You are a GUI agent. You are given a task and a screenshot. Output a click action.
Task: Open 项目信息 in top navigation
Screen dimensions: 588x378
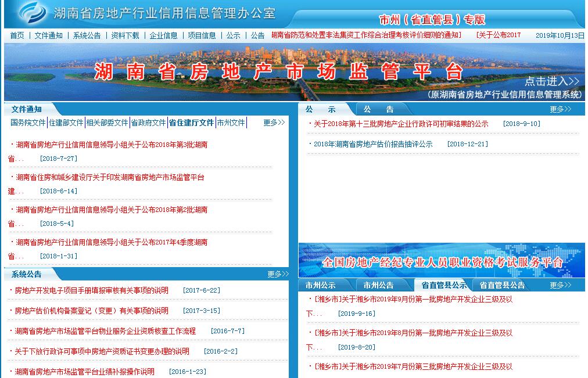tap(202, 35)
